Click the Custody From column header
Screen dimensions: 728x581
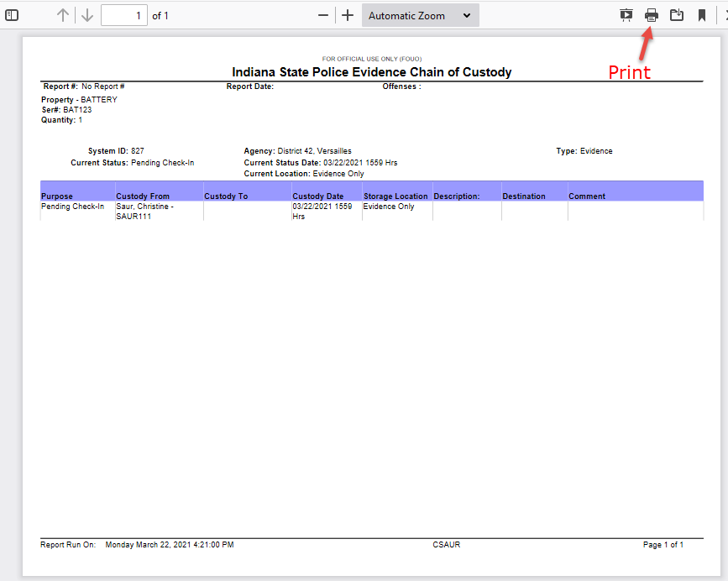click(143, 196)
